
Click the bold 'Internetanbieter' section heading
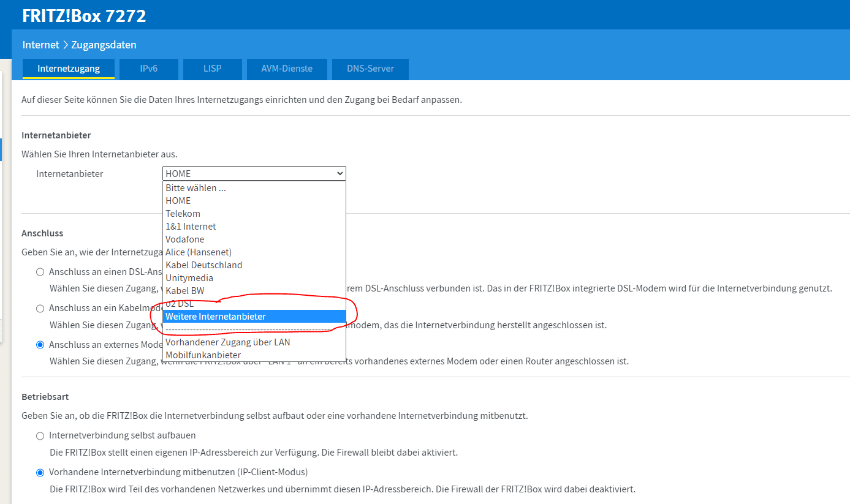[56, 135]
